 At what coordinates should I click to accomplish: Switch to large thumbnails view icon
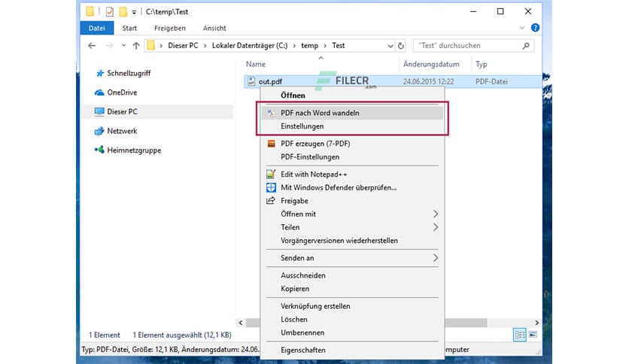(533, 335)
